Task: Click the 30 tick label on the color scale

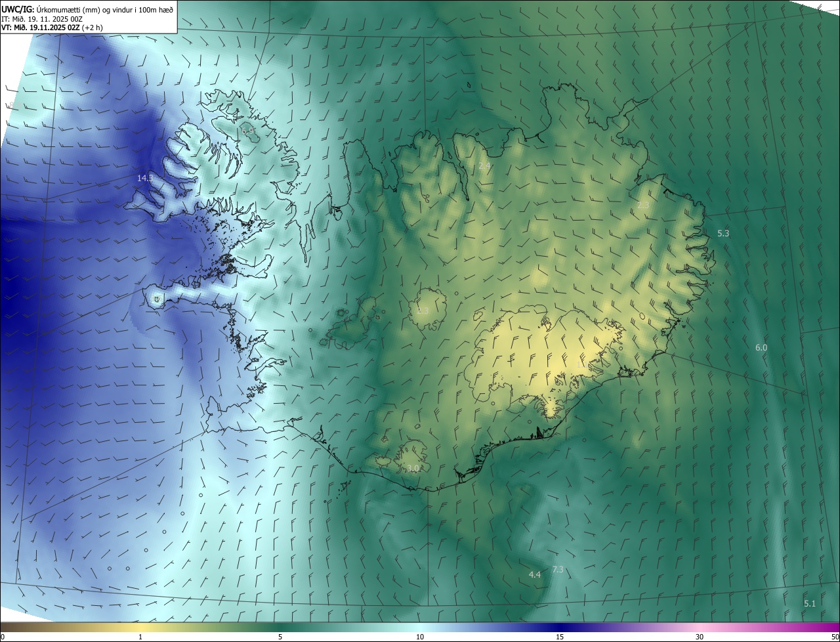Action: [x=700, y=637]
